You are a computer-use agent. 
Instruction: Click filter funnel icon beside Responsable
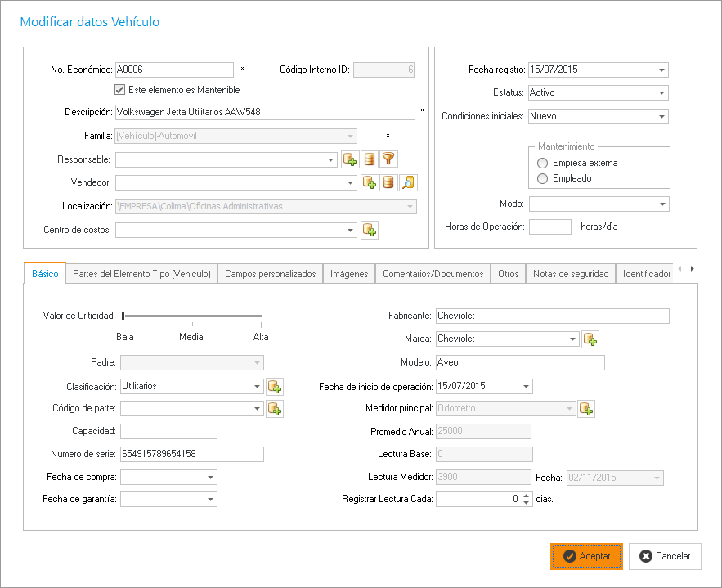pyautogui.click(x=389, y=159)
